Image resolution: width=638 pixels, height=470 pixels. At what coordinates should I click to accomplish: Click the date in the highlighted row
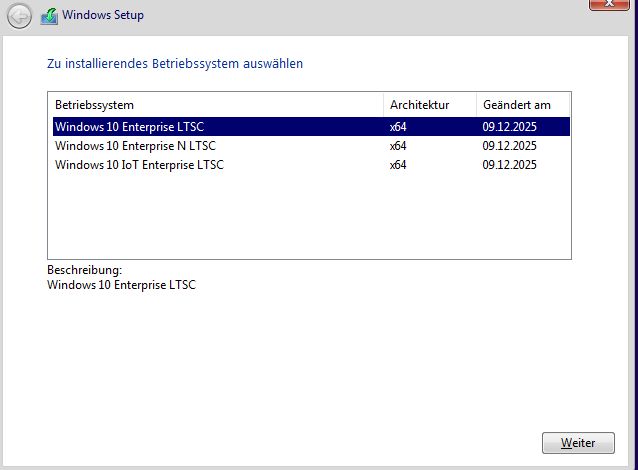[509, 127]
